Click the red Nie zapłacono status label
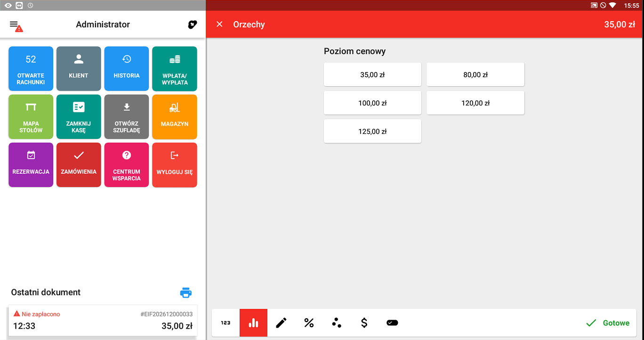Screen dimensions: 644x340 coord(37,314)
